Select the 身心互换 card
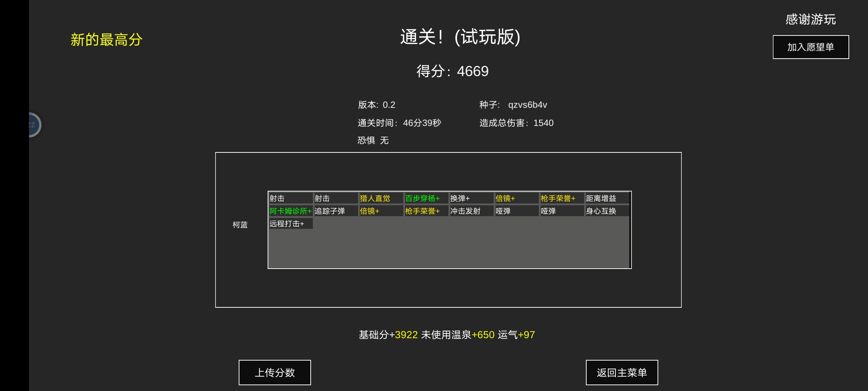868x391 pixels. (x=607, y=211)
